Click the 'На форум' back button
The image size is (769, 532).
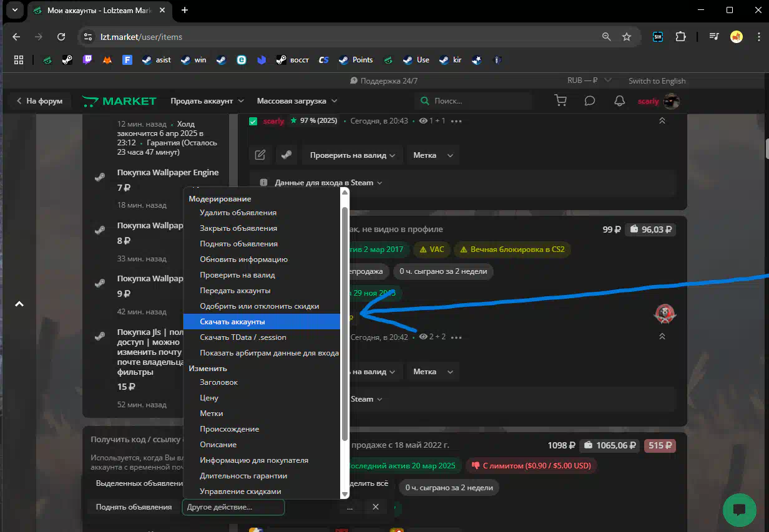click(x=40, y=101)
